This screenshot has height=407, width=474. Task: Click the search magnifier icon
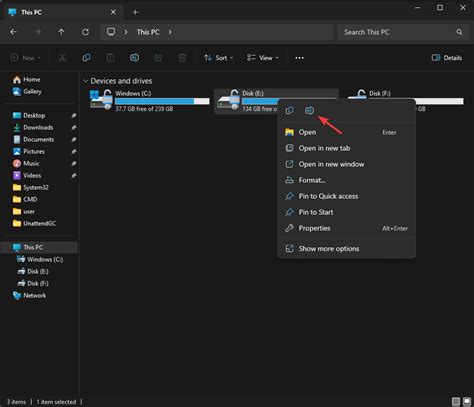tap(459, 32)
